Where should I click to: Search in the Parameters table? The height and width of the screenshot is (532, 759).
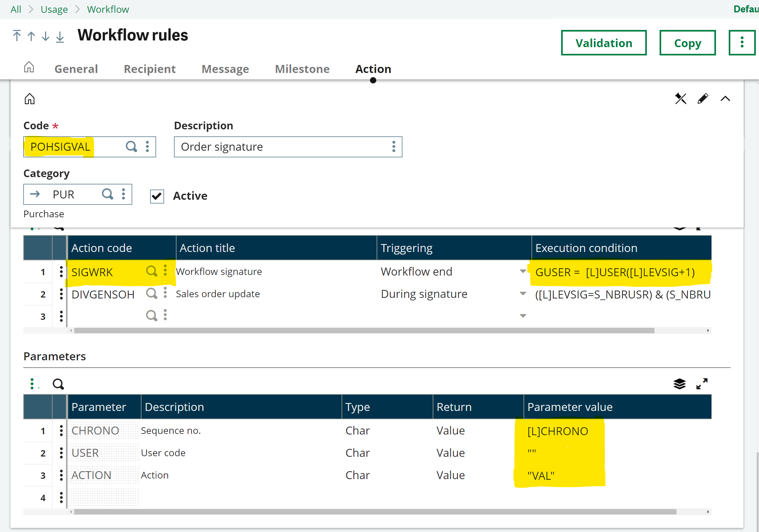(x=58, y=384)
